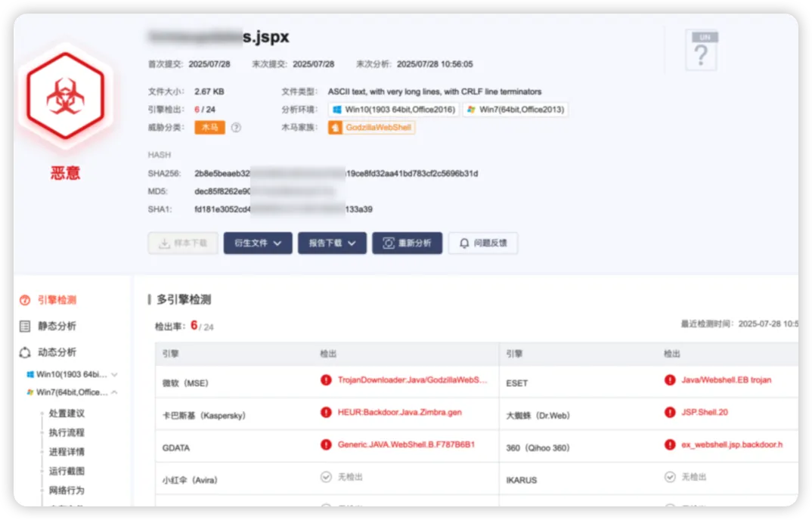The width and height of the screenshot is (812, 520).
Task: Open the 报告下载 dropdown
Action: [332, 243]
